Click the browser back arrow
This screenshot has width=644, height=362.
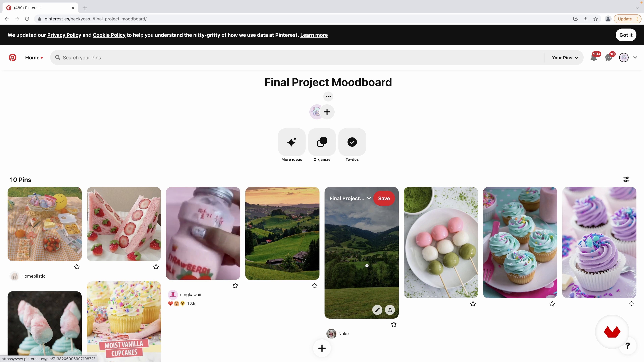pos(7,19)
